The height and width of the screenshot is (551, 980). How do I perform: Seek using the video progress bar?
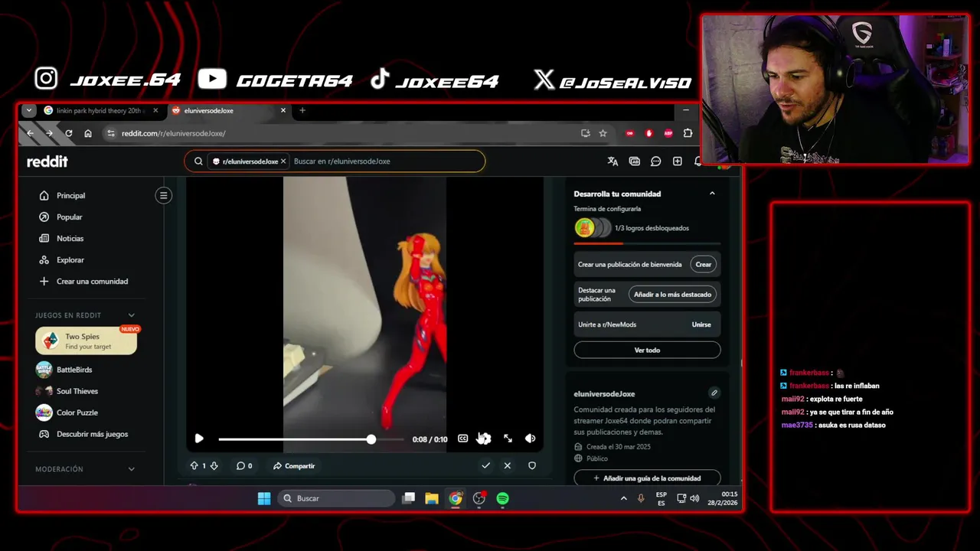coord(311,439)
